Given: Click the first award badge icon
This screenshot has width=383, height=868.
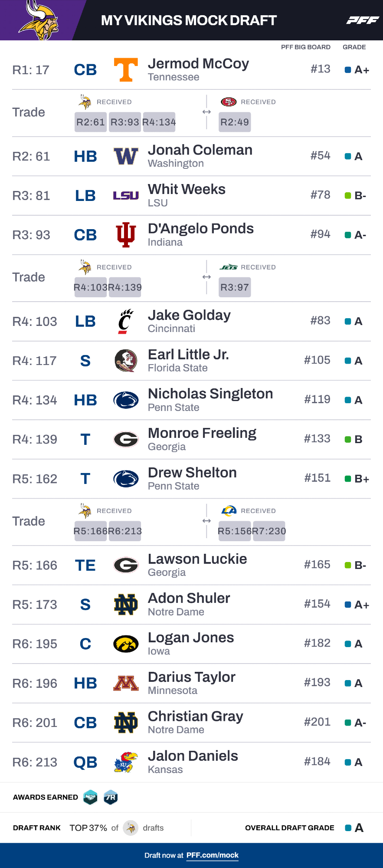Looking at the screenshot, I should [x=90, y=797].
